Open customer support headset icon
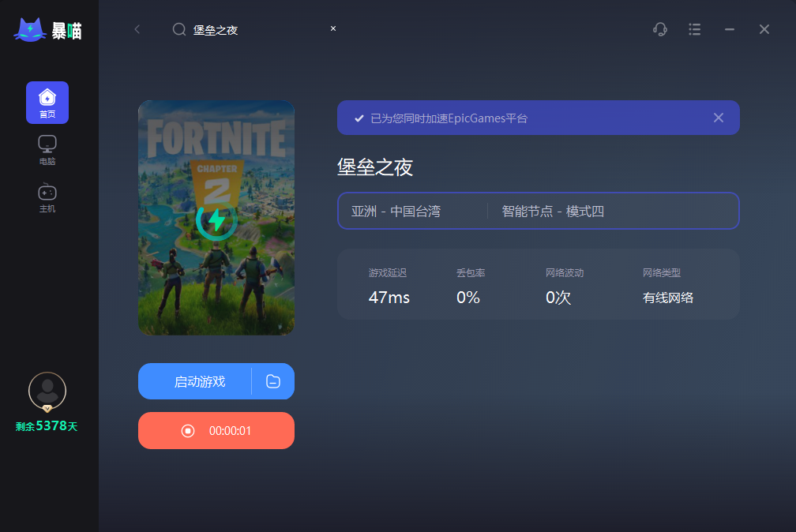The width and height of the screenshot is (796, 532). (660, 29)
